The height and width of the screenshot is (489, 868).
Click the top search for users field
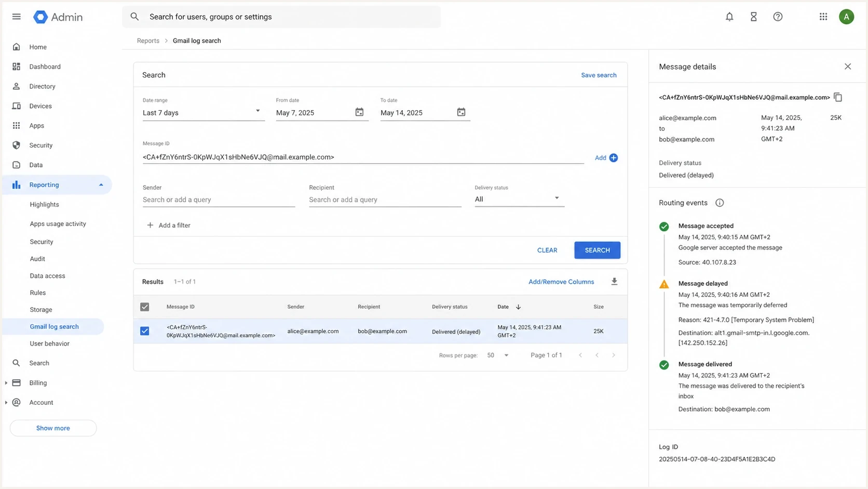(x=281, y=17)
